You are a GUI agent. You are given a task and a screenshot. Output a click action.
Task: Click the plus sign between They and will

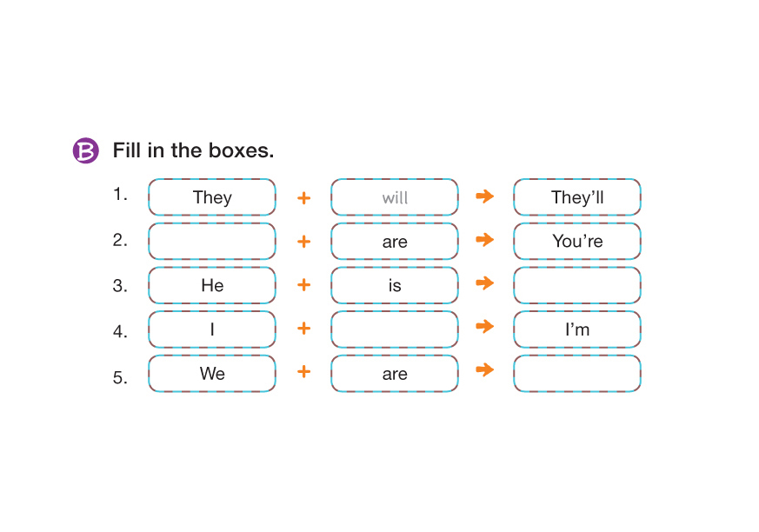303,197
